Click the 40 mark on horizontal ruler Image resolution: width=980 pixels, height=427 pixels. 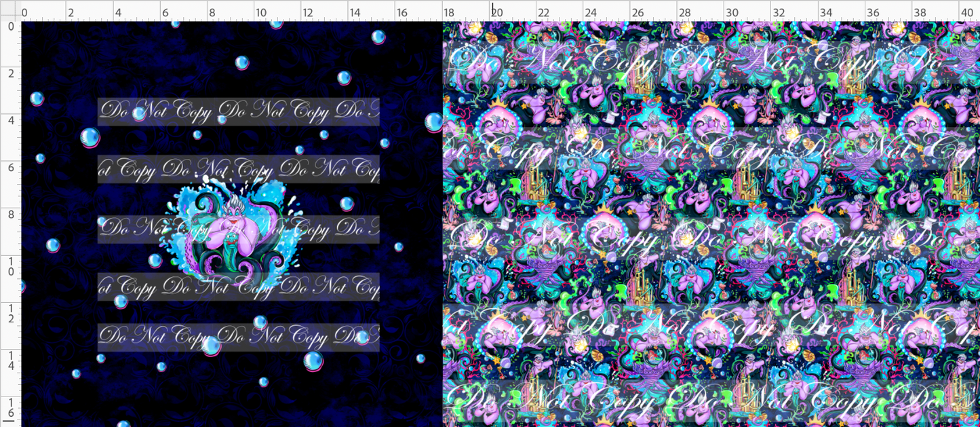click(x=968, y=12)
